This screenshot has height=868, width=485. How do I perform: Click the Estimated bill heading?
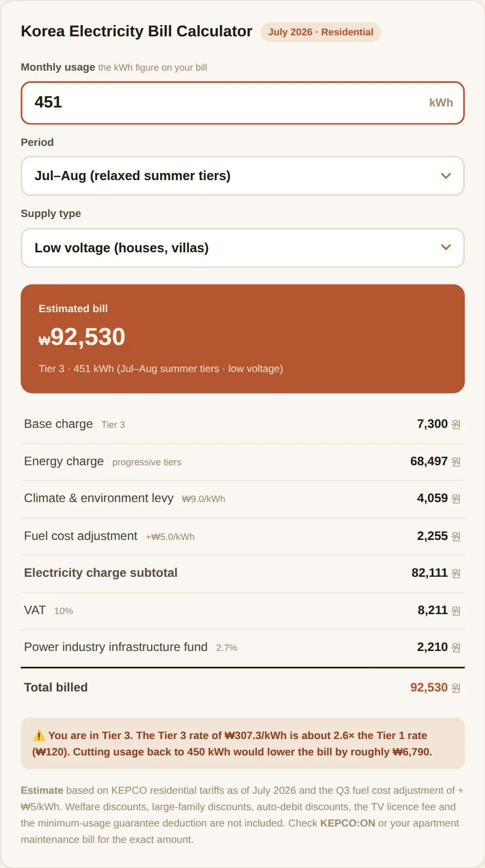[73, 309]
